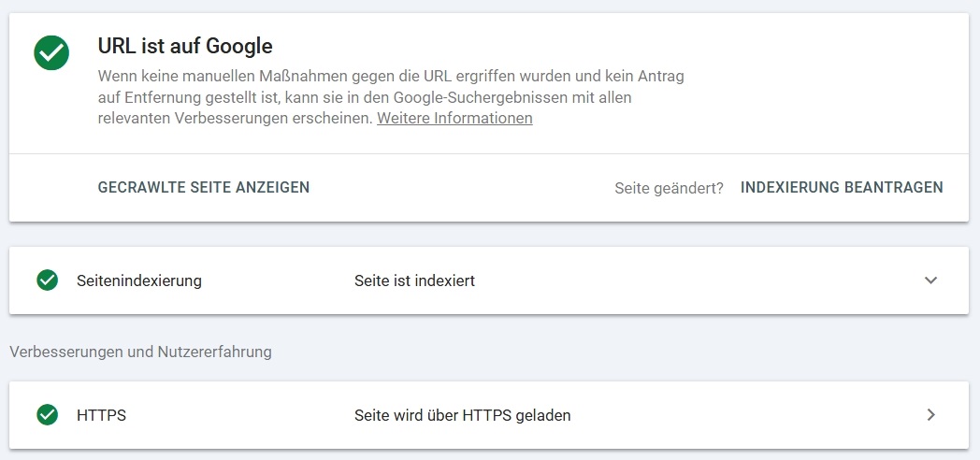Screen dimensions: 980x460
Task: Expand the Seitenindexierung section chevron
Action: pyautogui.click(x=930, y=280)
